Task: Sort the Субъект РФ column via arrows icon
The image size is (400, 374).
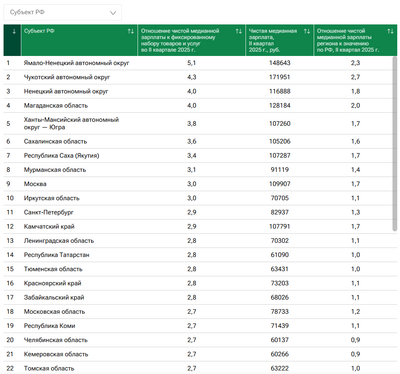Action: coord(131,31)
